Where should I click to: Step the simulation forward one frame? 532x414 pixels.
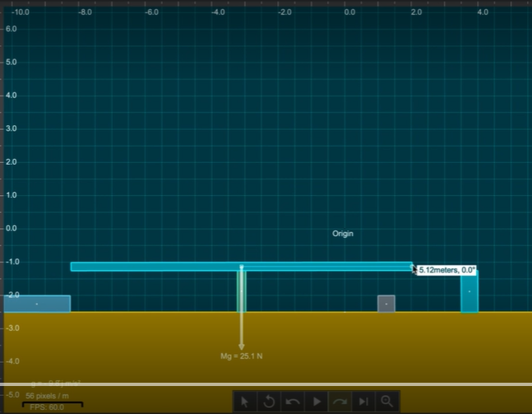(363, 402)
